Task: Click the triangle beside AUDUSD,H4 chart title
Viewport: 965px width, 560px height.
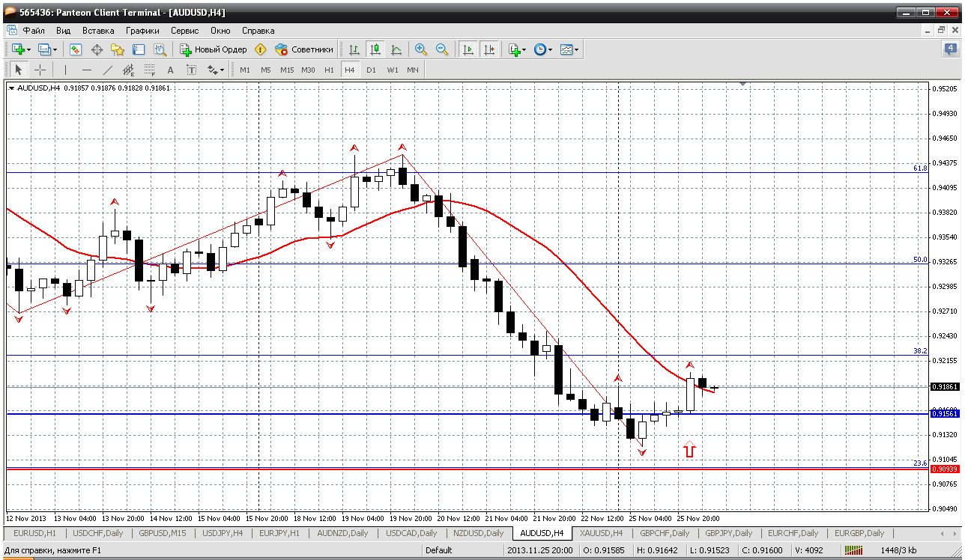Action: (11, 88)
